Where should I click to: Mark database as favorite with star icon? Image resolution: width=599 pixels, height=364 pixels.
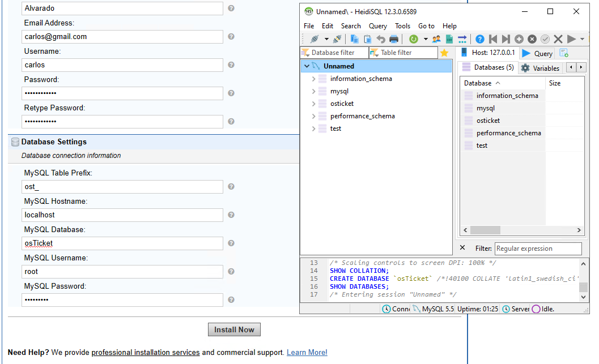444,52
